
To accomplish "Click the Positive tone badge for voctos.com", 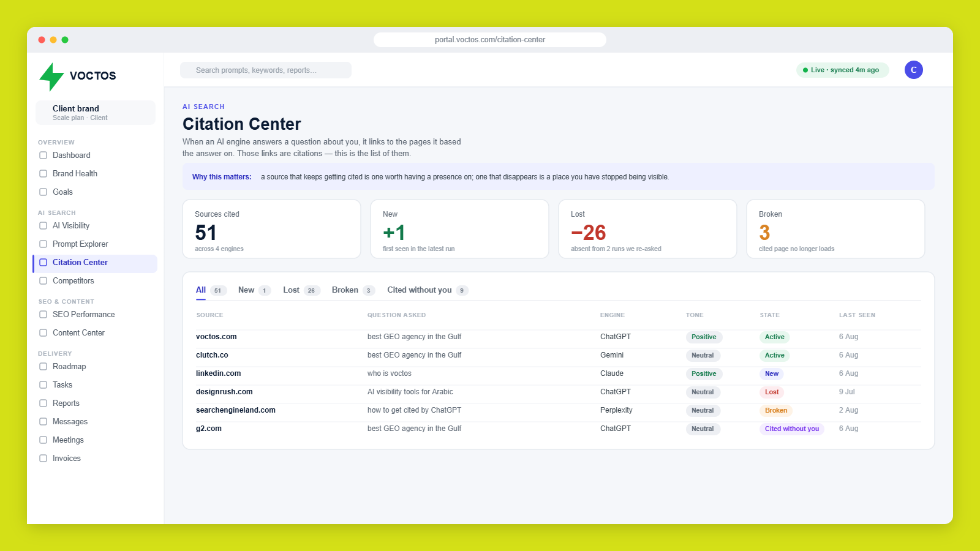I will [x=704, y=337].
